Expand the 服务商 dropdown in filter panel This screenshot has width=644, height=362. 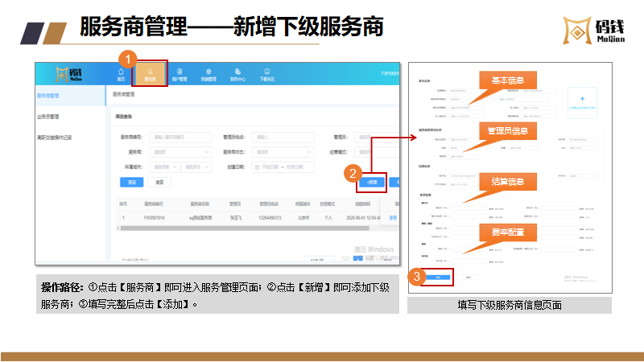[181, 152]
